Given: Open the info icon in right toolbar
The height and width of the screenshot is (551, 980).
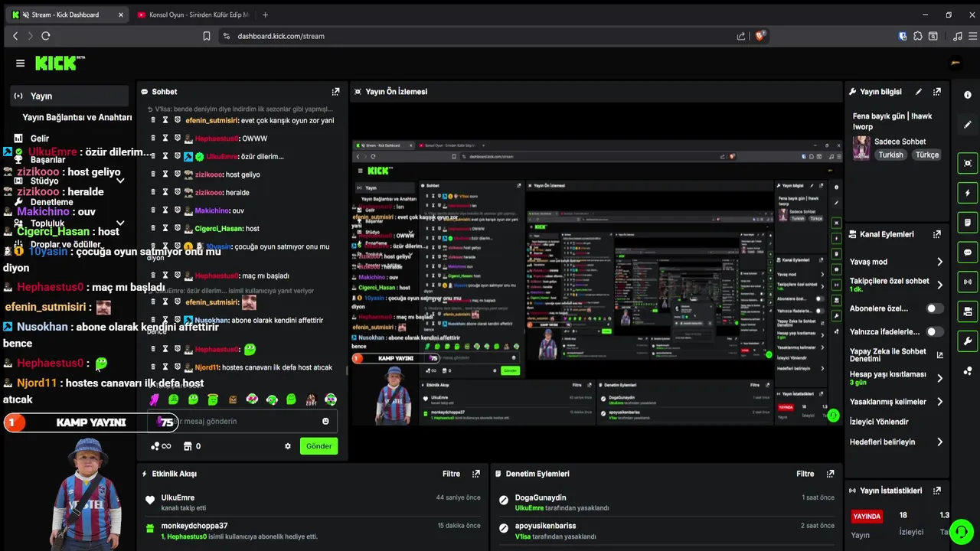Looking at the screenshot, I should pyautogui.click(x=968, y=95).
